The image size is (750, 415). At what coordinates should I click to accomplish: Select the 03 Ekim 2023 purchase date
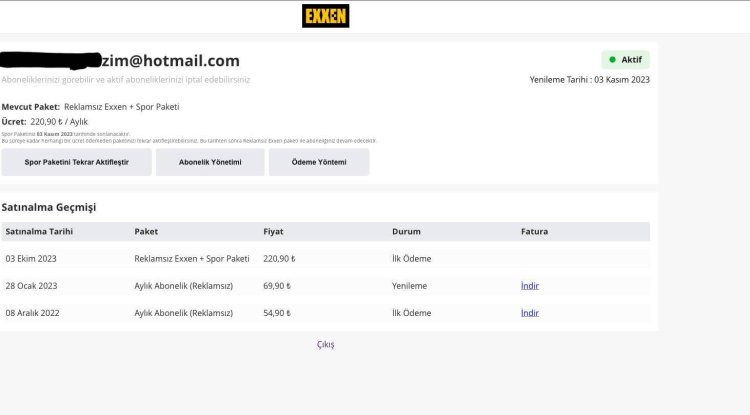(x=31, y=259)
